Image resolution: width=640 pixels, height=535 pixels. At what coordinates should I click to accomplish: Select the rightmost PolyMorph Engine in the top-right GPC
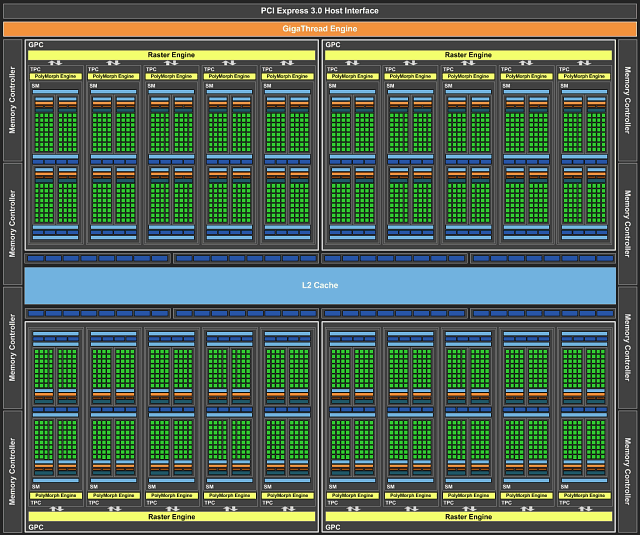pos(585,76)
